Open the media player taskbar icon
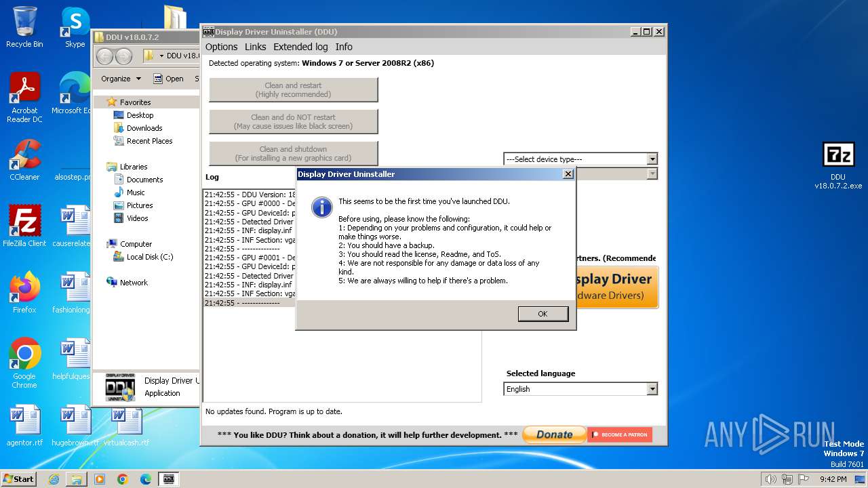The width and height of the screenshot is (868, 488). [100, 479]
